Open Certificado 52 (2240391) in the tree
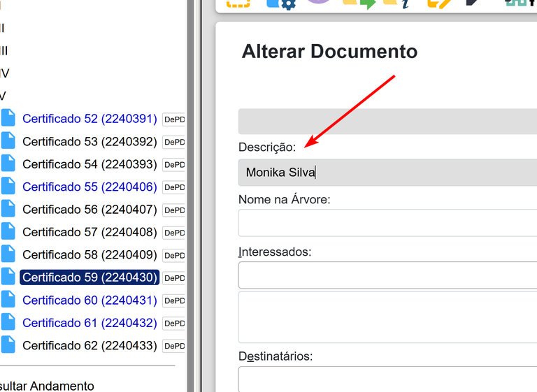 click(x=89, y=119)
